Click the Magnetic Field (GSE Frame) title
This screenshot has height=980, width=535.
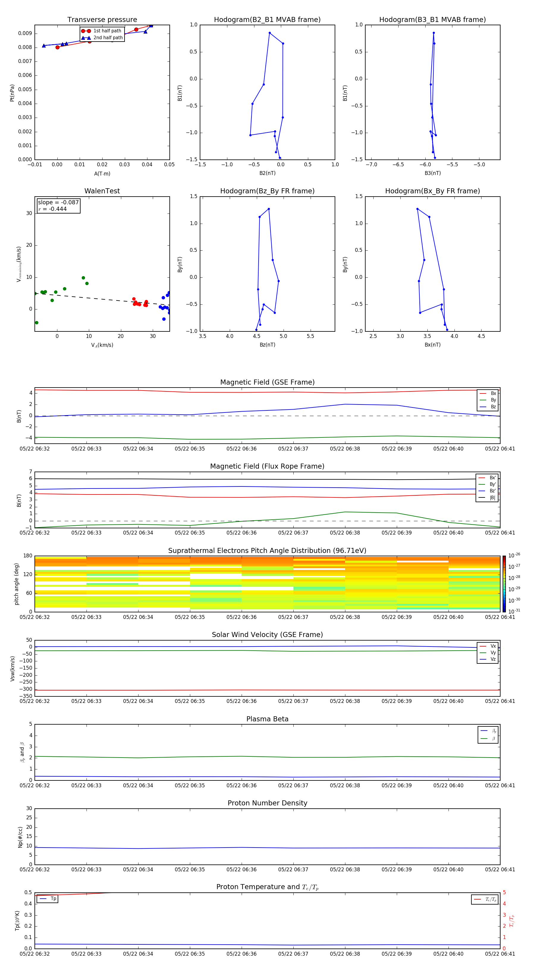click(267, 382)
